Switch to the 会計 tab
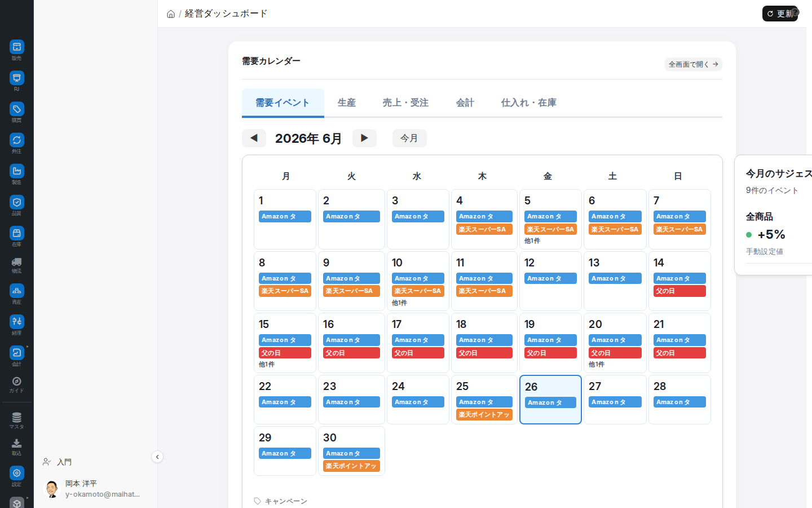812x508 pixels. click(x=465, y=103)
